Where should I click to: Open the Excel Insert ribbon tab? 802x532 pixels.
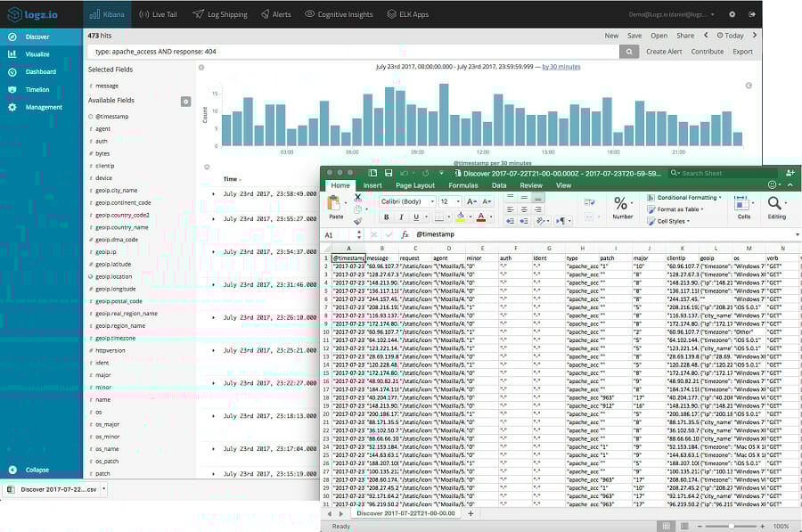click(x=372, y=185)
